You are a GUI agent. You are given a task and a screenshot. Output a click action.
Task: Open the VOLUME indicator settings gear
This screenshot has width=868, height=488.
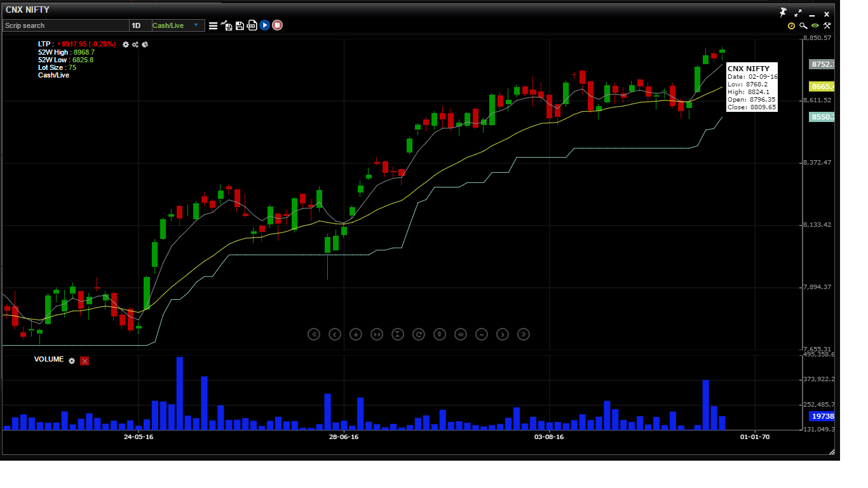72,361
